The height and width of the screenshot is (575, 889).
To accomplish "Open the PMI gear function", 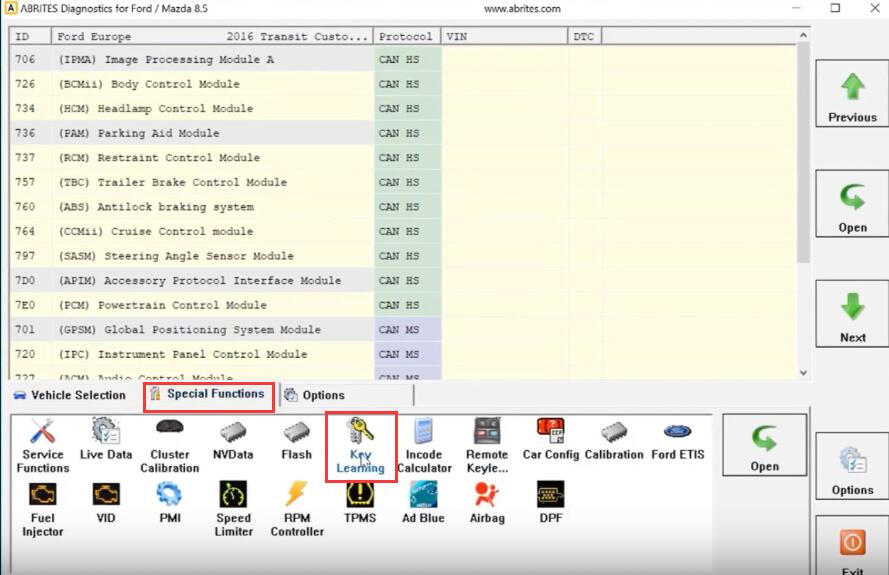I will pyautogui.click(x=170, y=503).
